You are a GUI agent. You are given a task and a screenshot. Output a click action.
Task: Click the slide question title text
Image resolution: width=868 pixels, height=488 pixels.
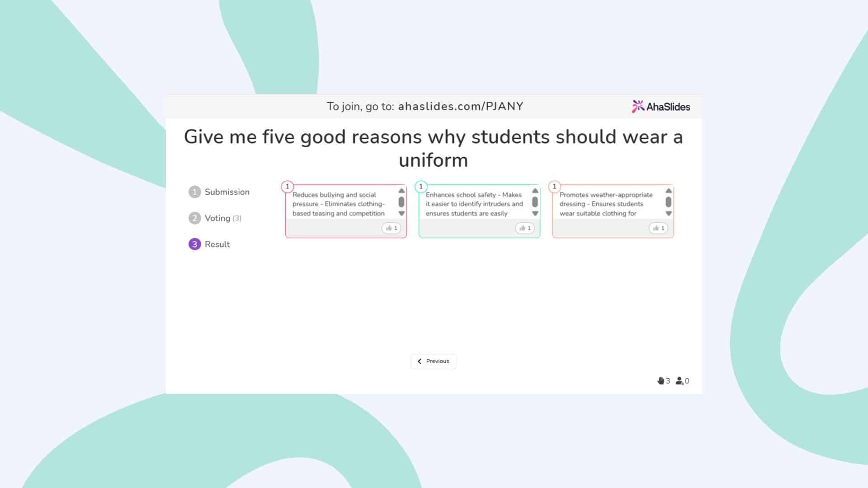coord(433,148)
